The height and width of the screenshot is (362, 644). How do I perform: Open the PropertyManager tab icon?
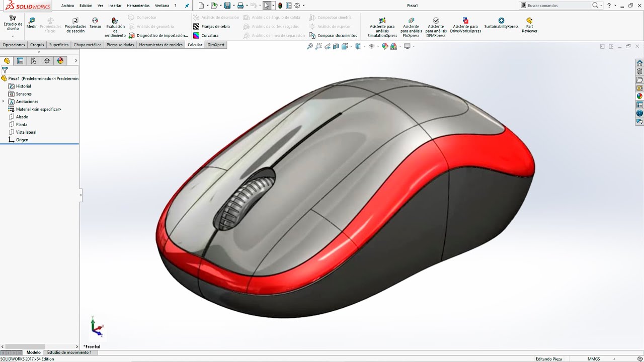20,61
